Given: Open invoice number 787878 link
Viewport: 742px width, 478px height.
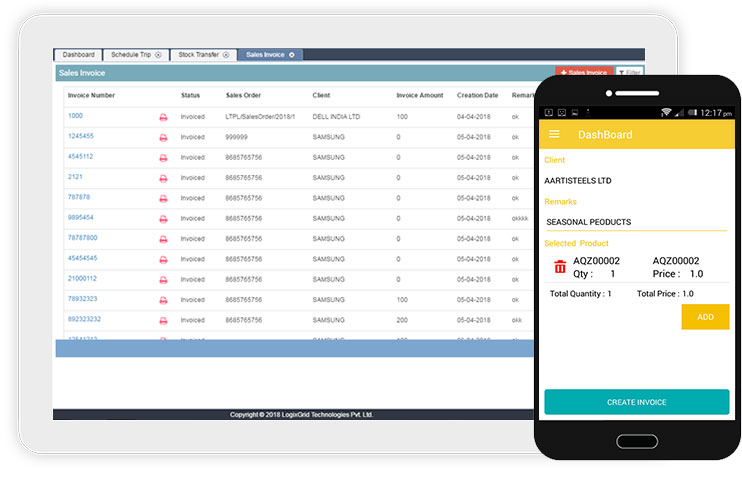Looking at the screenshot, I should click(79, 197).
